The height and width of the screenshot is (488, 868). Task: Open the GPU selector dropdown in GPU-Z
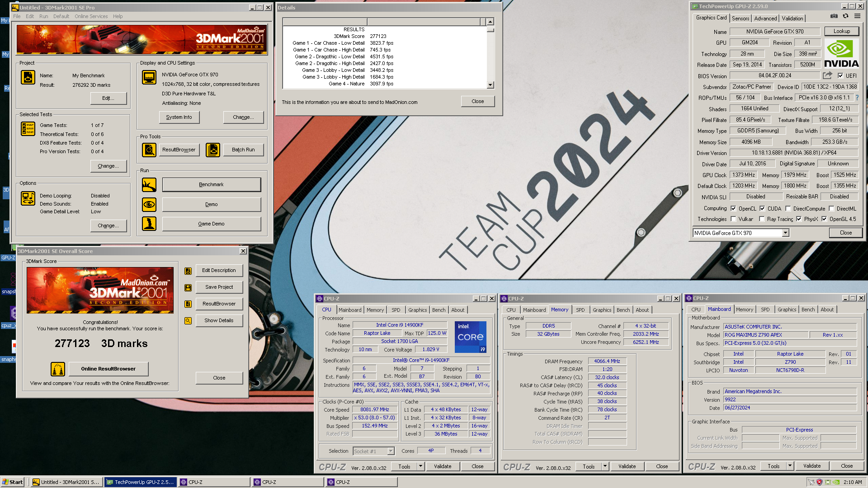(785, 233)
